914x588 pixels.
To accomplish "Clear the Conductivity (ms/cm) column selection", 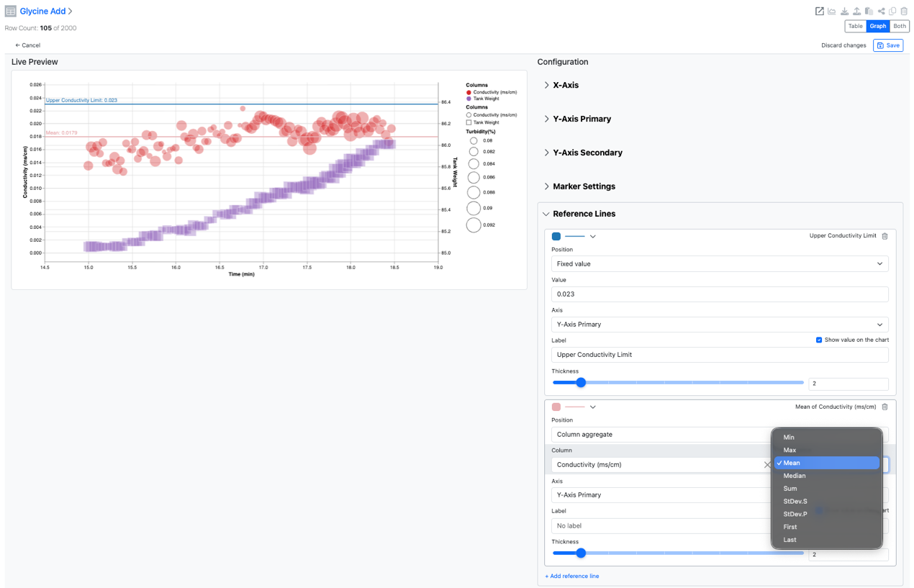I will (767, 465).
